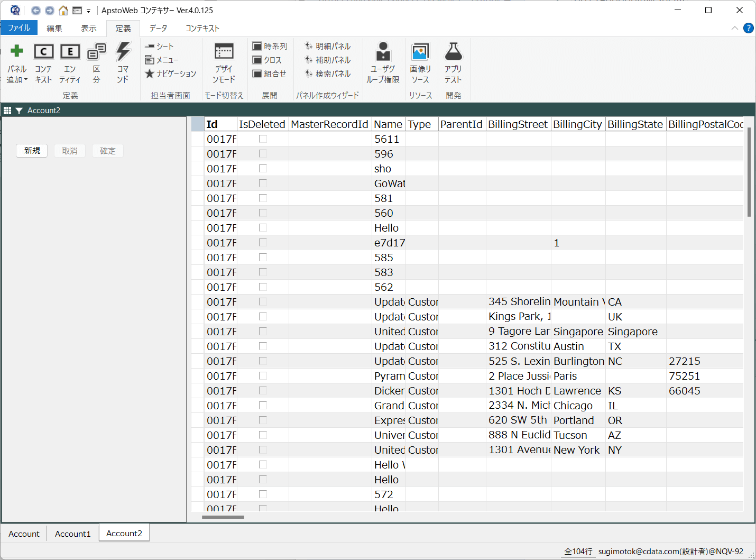Open the quick access toolbar dropdown arrow

tap(88, 11)
